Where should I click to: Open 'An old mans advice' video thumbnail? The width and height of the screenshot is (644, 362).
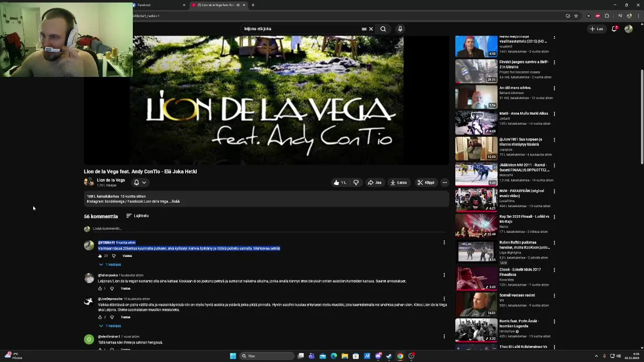[x=476, y=97]
